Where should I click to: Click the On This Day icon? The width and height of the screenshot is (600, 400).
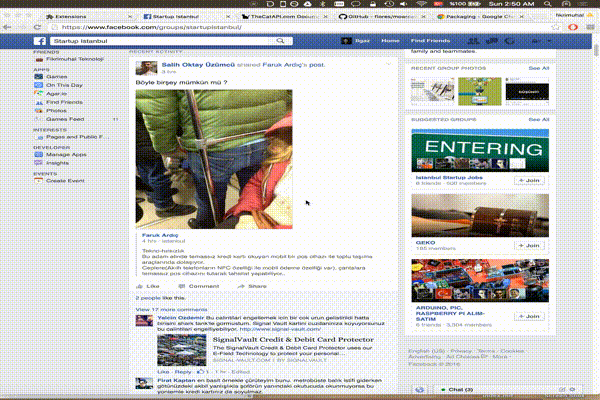[x=39, y=85]
